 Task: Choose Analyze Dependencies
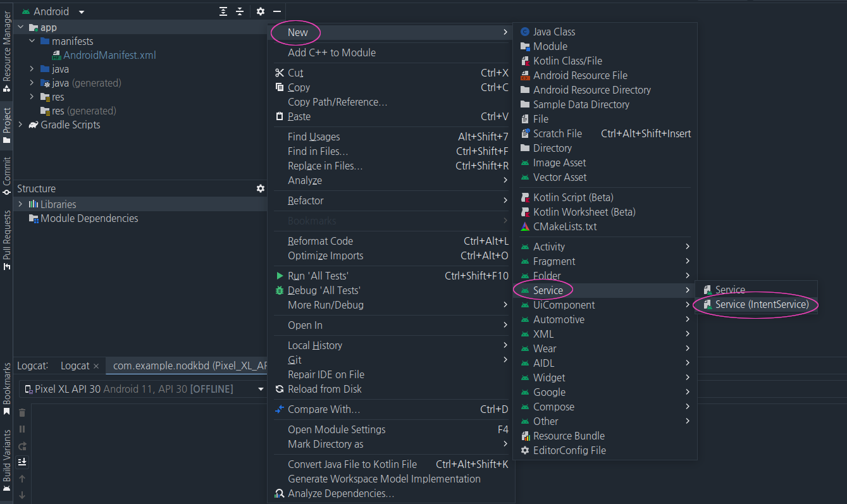[391, 493]
